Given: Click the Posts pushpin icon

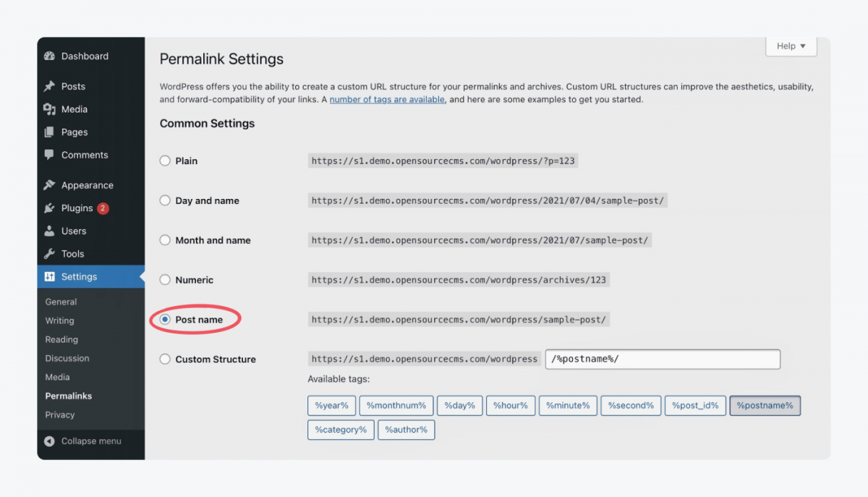Looking at the screenshot, I should (x=49, y=86).
